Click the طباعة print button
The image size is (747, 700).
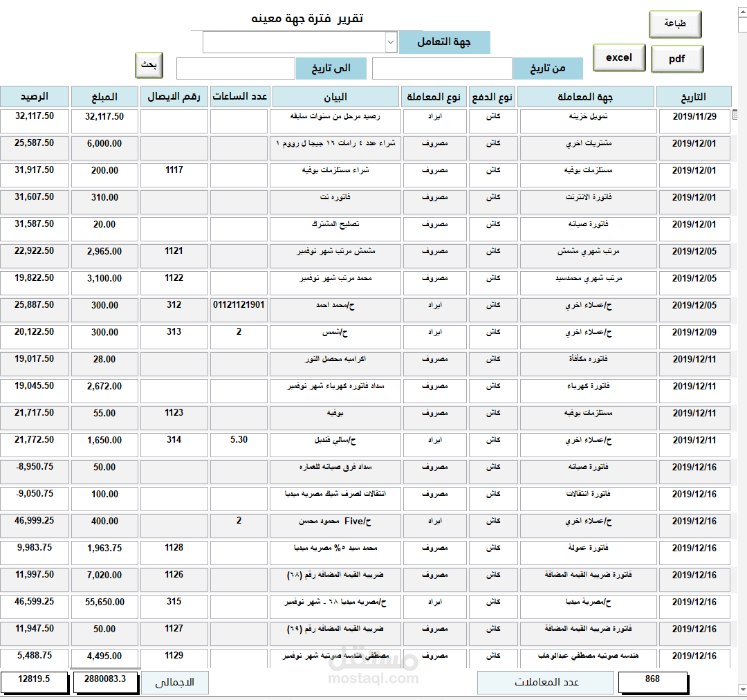[675, 24]
